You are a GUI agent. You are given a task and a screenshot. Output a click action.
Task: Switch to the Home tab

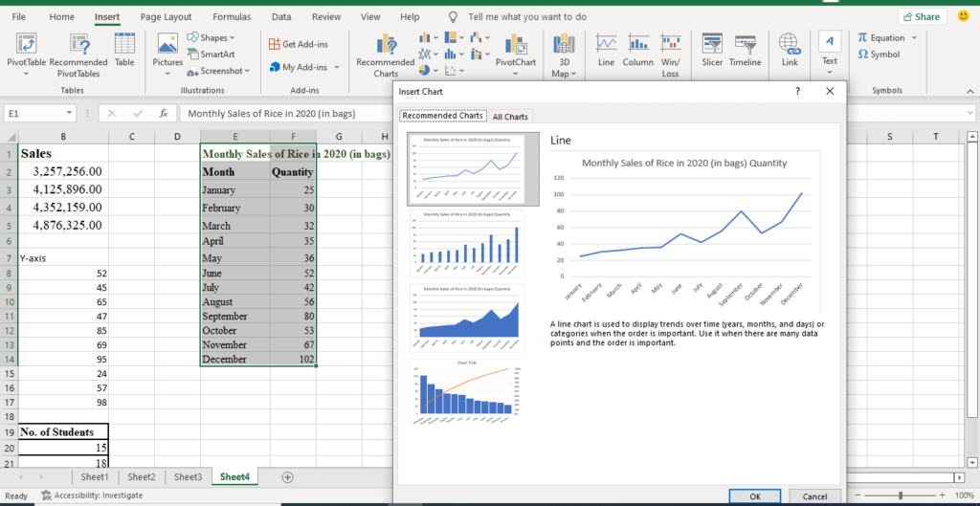(x=61, y=17)
